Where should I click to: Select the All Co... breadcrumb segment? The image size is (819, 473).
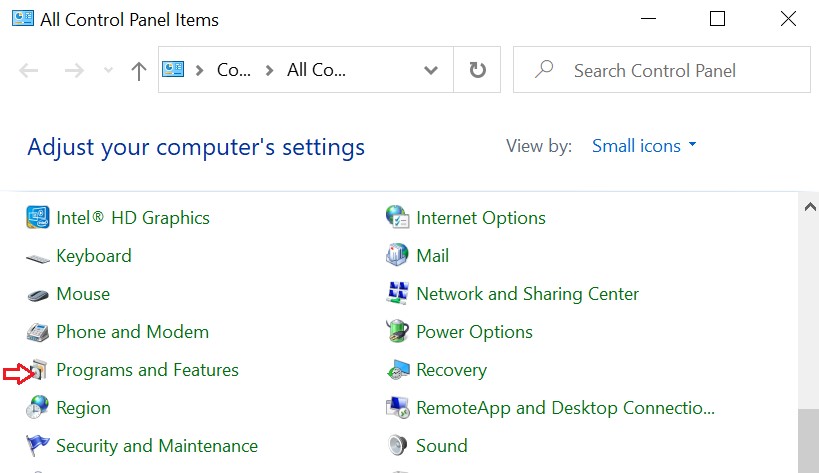[x=317, y=69]
